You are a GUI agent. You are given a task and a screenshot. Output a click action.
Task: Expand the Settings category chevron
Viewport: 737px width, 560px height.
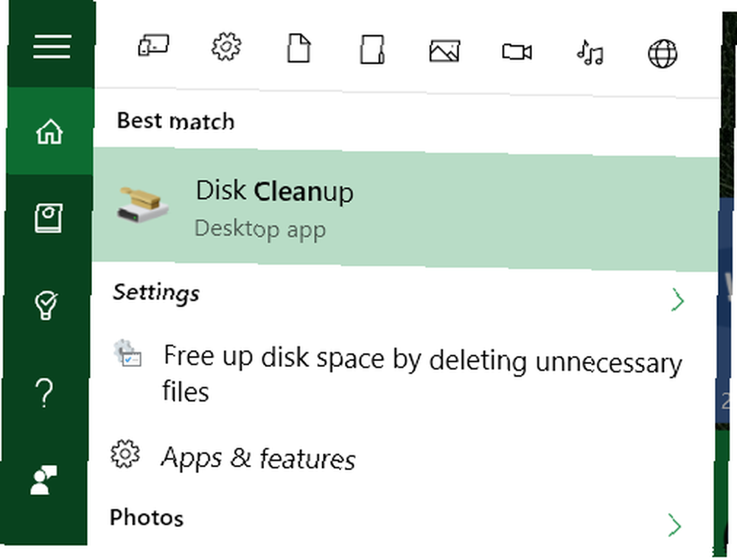pos(677,300)
